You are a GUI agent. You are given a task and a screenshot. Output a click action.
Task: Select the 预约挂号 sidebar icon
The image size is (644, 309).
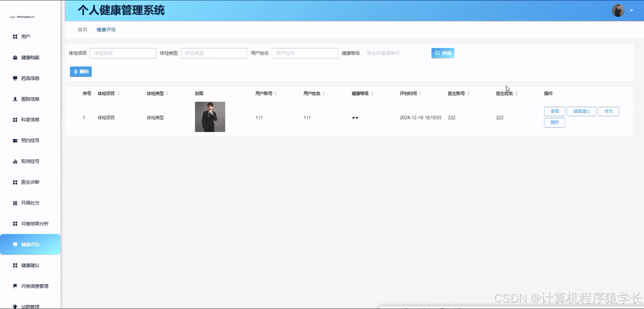click(15, 140)
